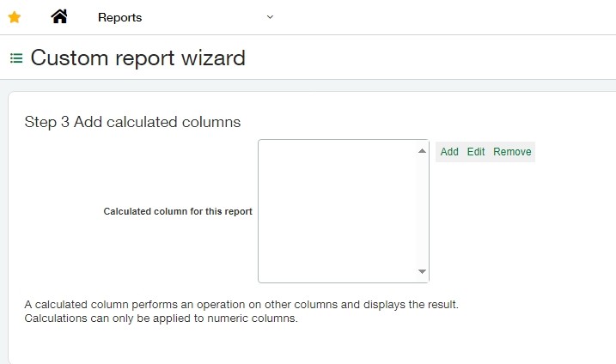Click the Custom report wizard page title

pyautogui.click(x=138, y=58)
